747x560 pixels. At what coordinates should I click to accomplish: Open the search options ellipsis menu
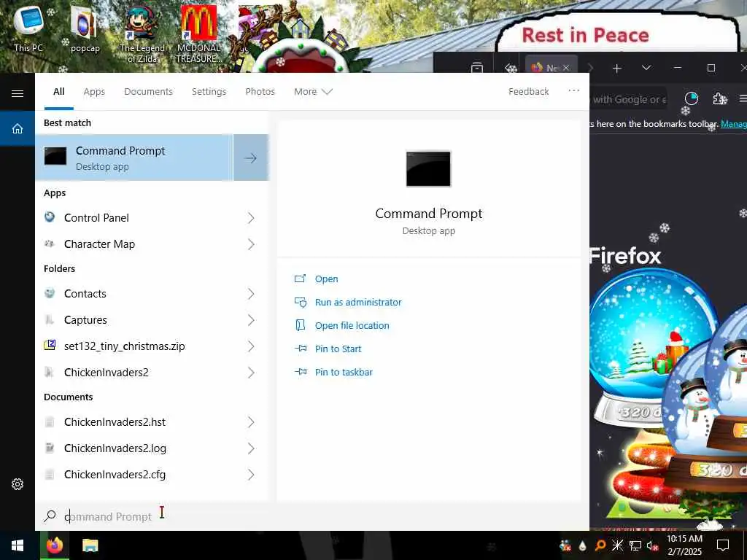pyautogui.click(x=574, y=90)
